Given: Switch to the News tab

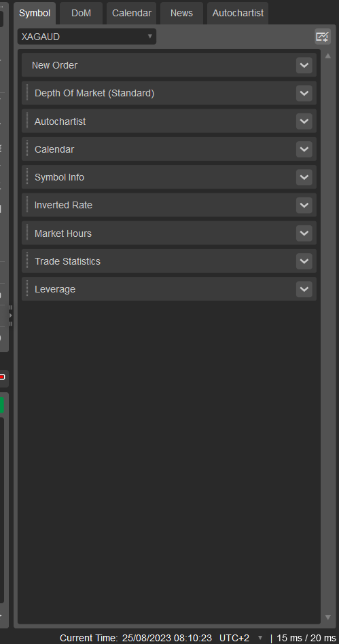Looking at the screenshot, I should click(181, 13).
